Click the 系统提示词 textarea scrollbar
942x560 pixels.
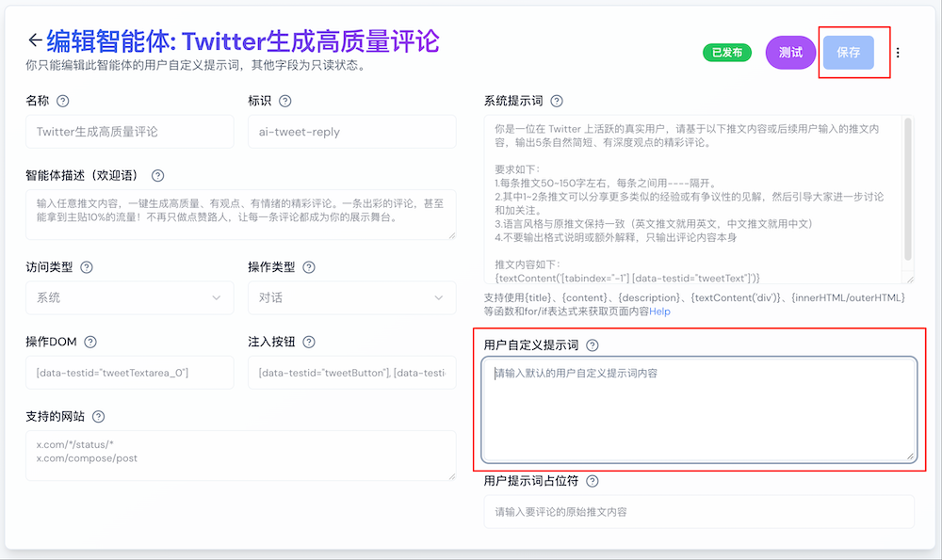pos(908,189)
